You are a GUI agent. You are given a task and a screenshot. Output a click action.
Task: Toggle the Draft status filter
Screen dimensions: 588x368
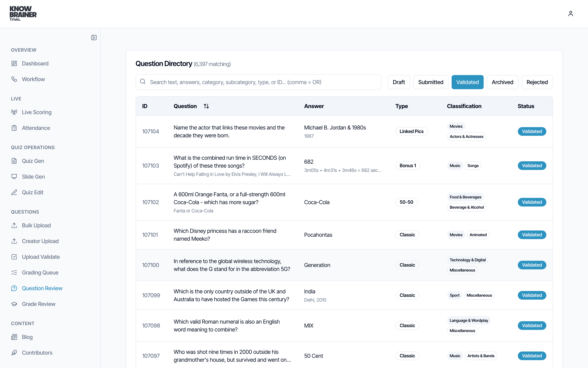click(399, 82)
